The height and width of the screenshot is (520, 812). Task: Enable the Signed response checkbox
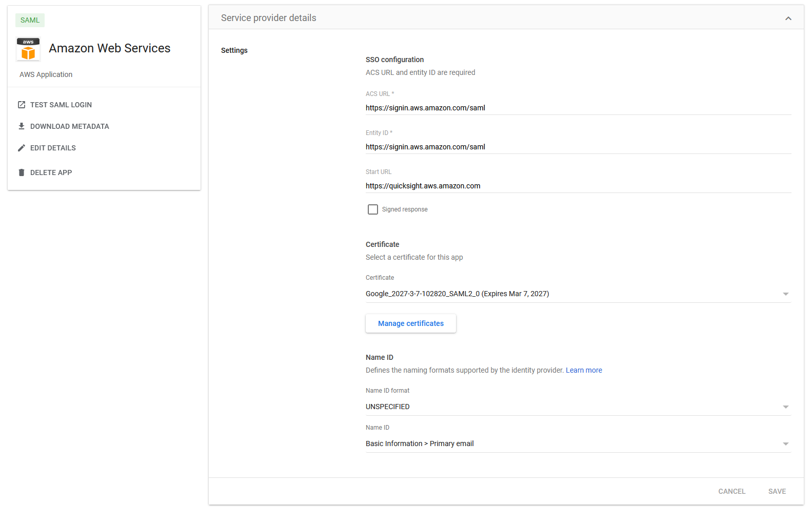coord(373,209)
